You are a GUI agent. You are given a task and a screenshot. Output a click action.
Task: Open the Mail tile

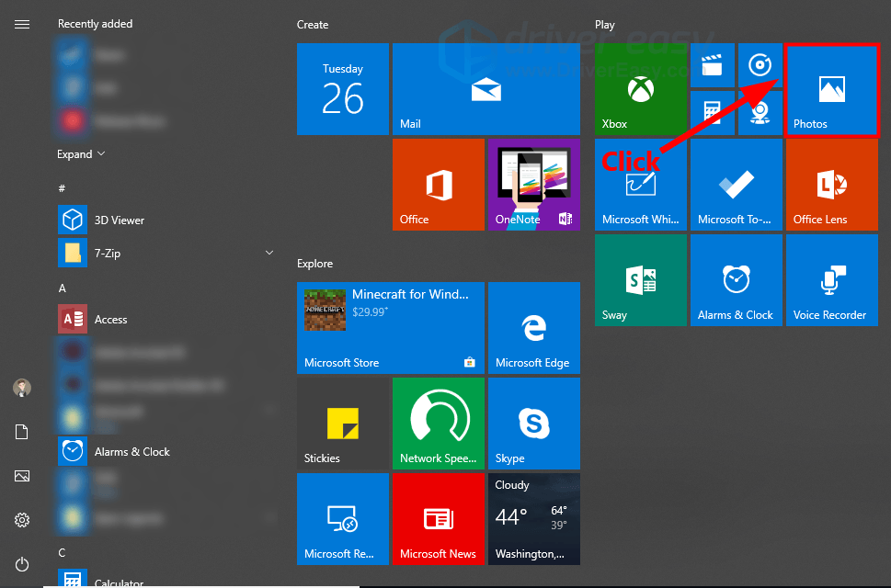pyautogui.click(x=486, y=89)
